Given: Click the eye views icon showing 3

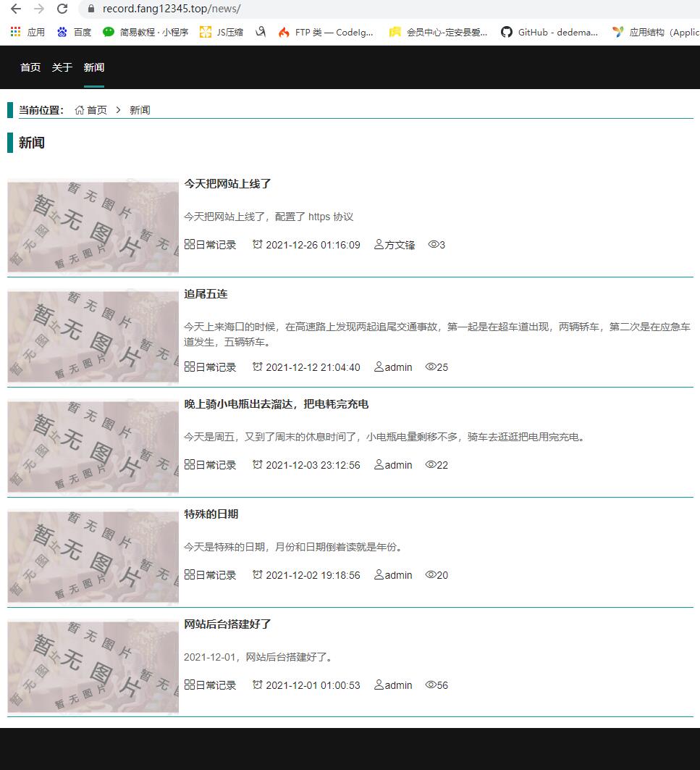Looking at the screenshot, I should (434, 244).
